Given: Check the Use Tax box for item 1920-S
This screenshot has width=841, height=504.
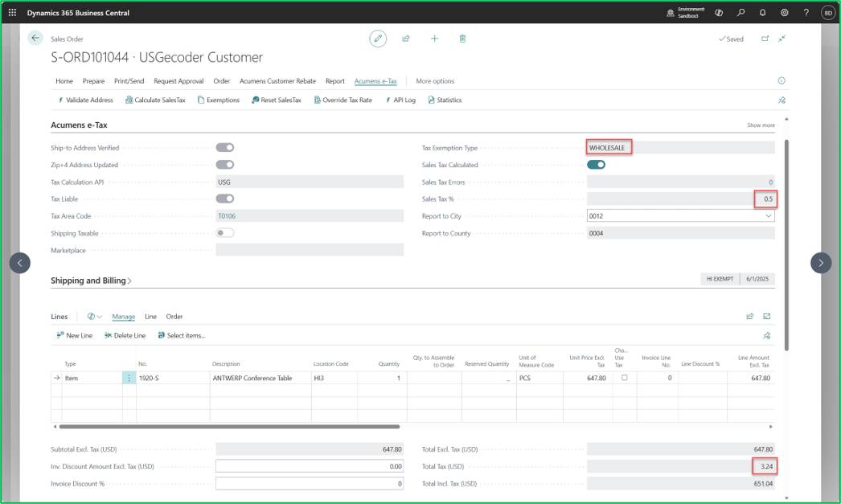Looking at the screenshot, I should [x=624, y=378].
